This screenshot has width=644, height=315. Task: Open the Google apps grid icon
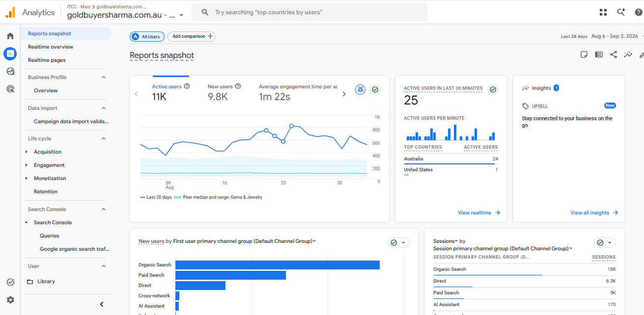(x=603, y=12)
